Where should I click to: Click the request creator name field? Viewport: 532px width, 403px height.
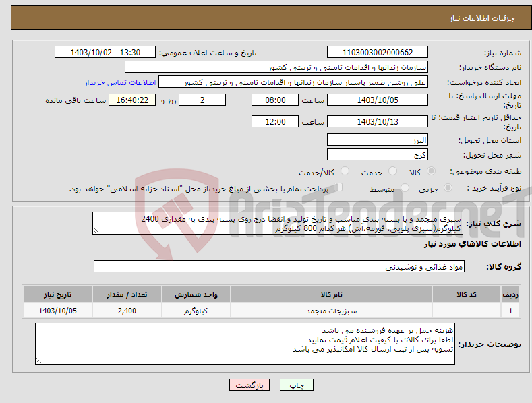293,82
